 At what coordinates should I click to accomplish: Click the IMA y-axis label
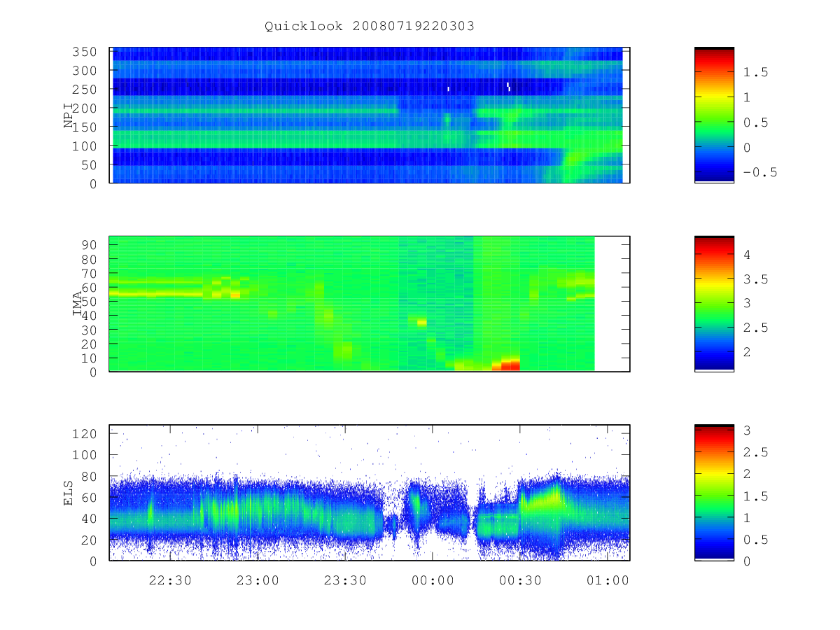click(78, 304)
